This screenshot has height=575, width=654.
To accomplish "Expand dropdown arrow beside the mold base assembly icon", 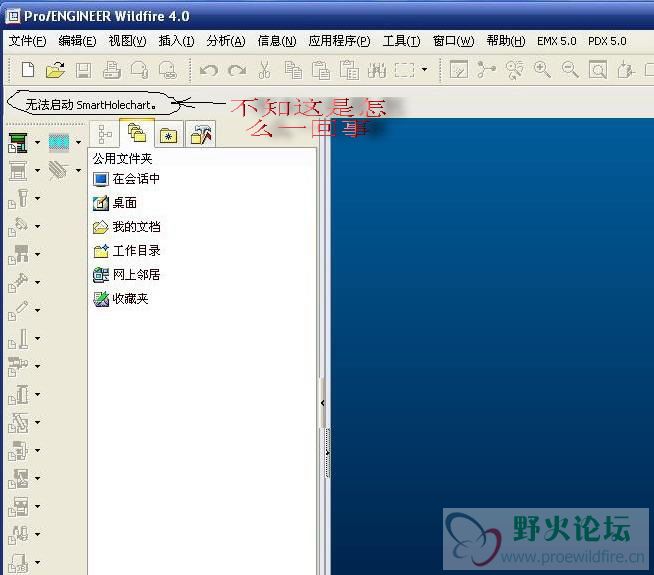I will point(38,171).
